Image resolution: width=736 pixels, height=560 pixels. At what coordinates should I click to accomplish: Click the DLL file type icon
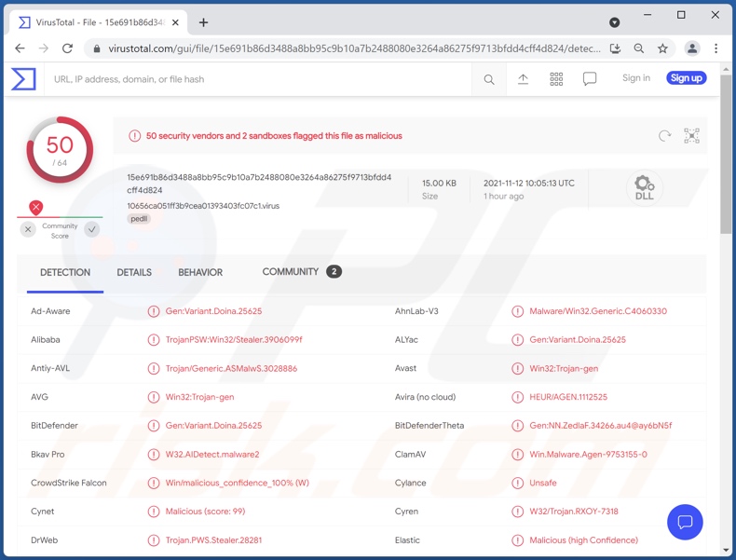[x=645, y=188]
